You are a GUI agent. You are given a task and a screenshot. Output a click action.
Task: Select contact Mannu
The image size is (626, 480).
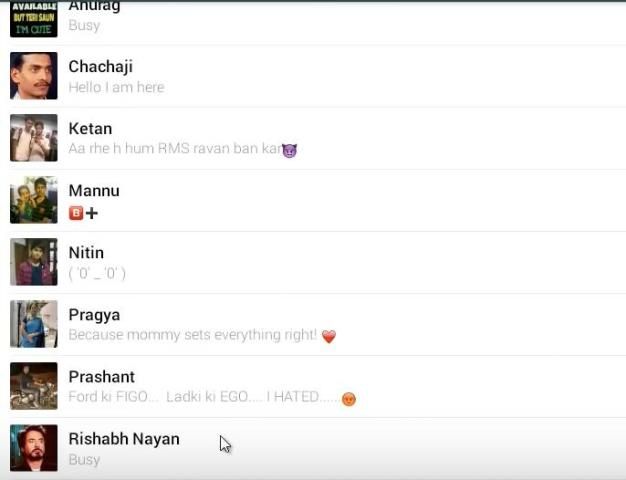point(313,200)
